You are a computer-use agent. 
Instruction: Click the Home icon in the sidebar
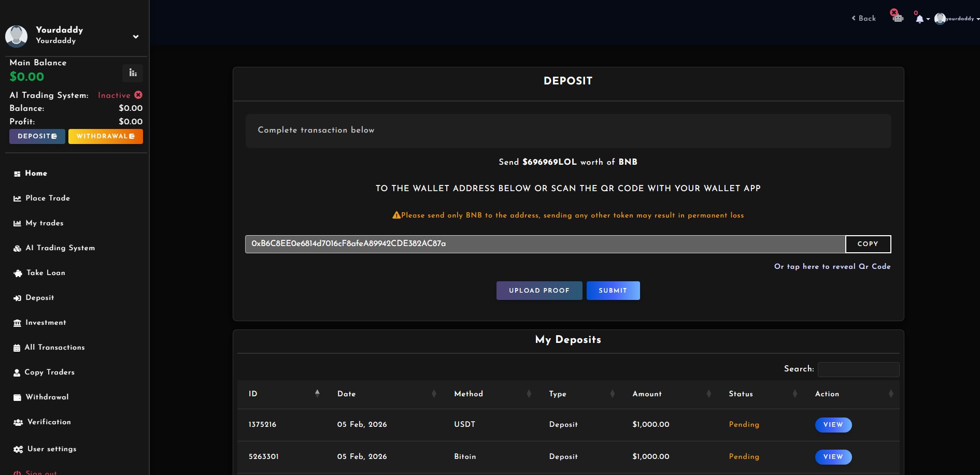click(17, 173)
